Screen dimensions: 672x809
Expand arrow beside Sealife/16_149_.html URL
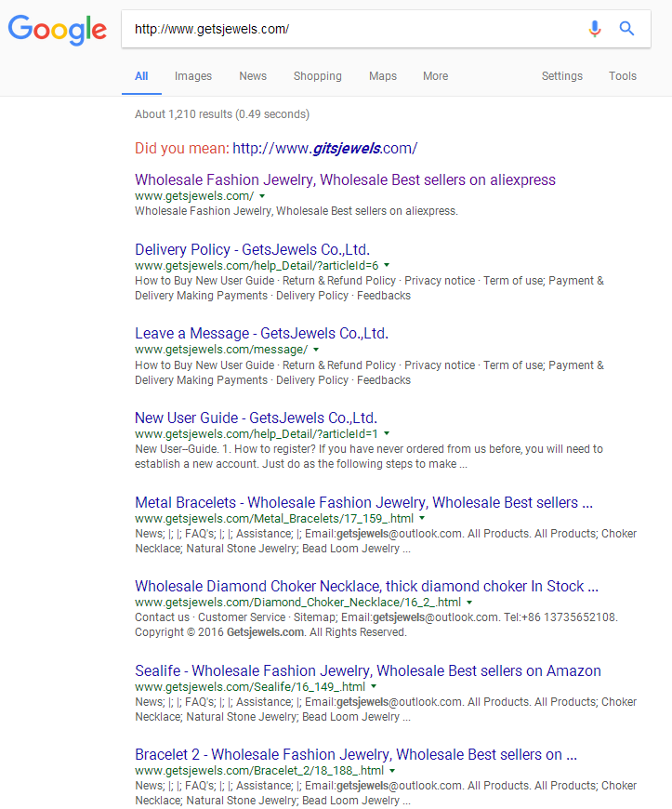[x=374, y=686]
